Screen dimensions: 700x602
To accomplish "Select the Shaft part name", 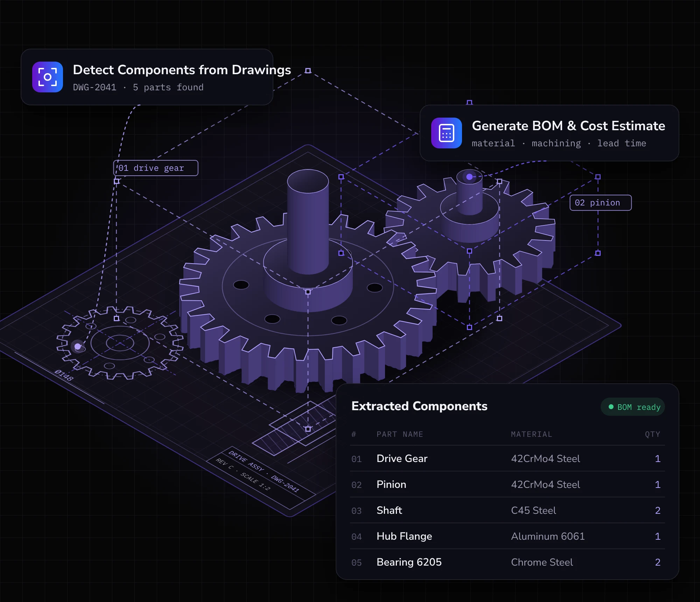I will [x=389, y=510].
